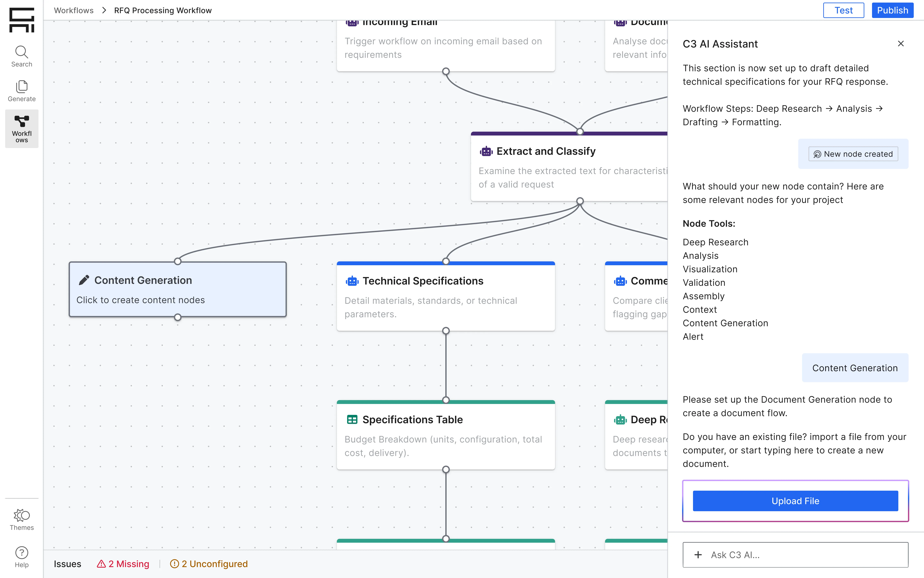Click Validation in Node Tools list
This screenshot has width=924, height=578.
coord(704,283)
